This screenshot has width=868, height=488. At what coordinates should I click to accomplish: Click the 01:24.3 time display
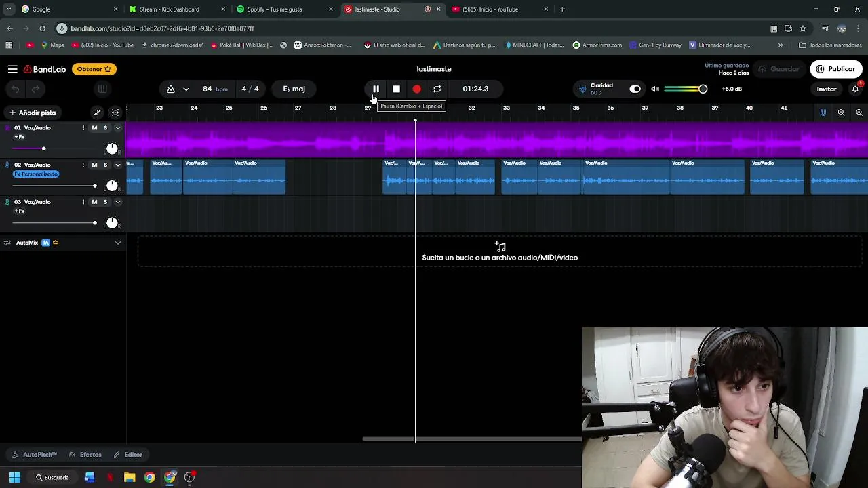click(x=475, y=89)
